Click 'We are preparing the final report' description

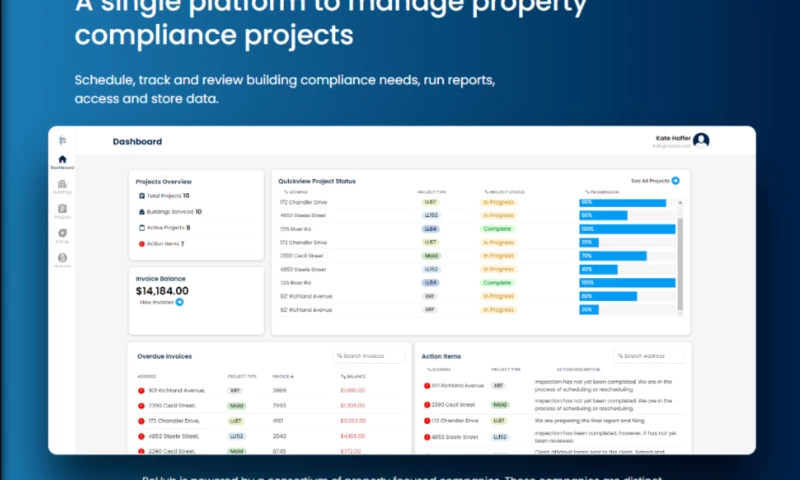(590, 421)
